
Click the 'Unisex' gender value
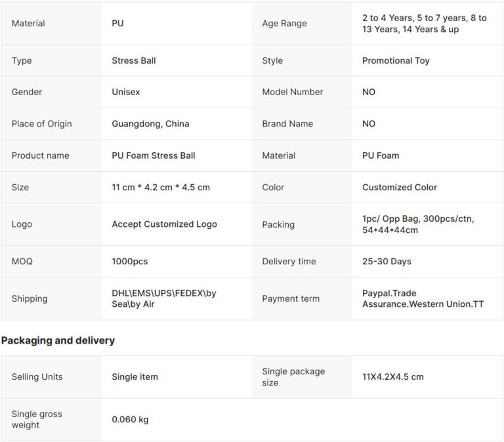[126, 92]
